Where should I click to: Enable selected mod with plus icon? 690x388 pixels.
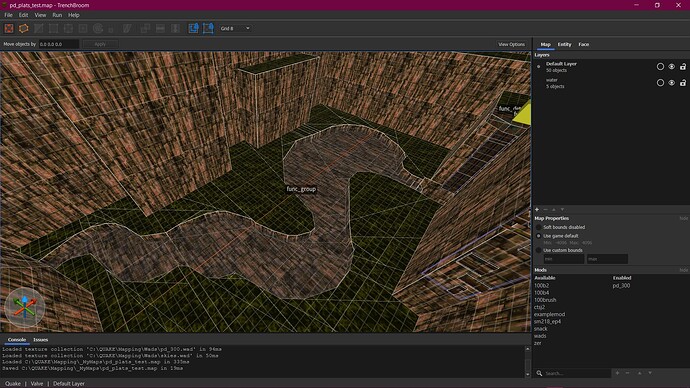point(617,373)
